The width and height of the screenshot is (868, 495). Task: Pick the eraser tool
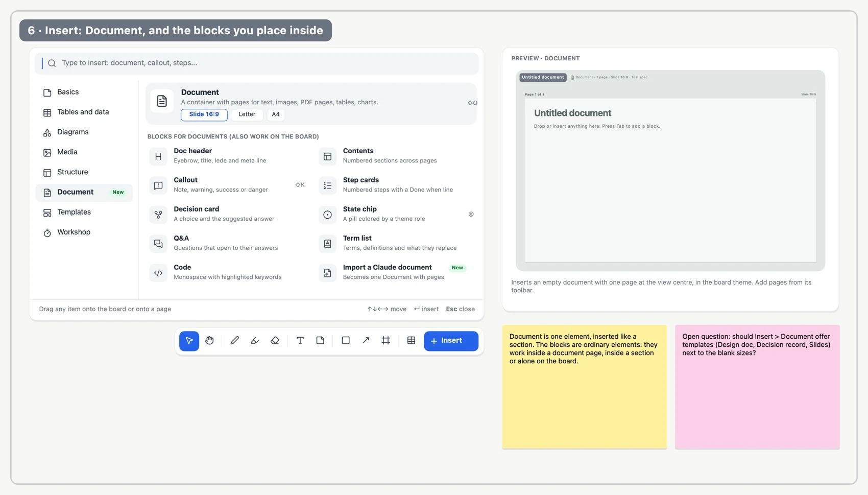(x=275, y=341)
